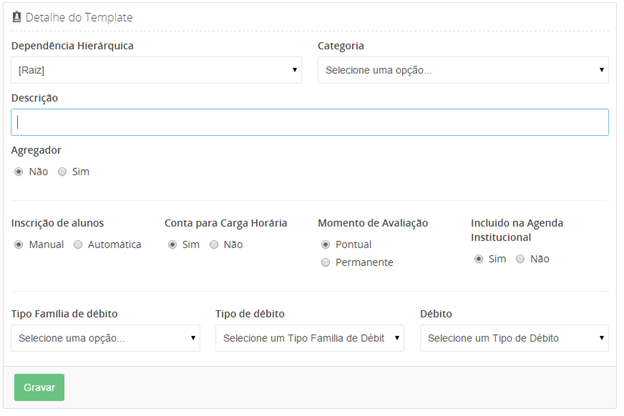Pick Pontual as Momento de Avaliação
Image resolution: width=624 pixels, height=416 pixels.
[x=326, y=244]
